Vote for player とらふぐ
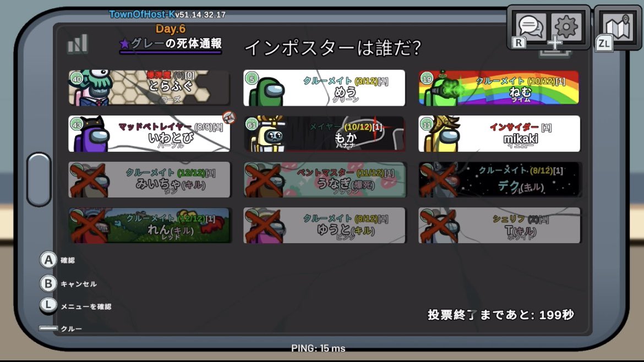644x362 pixels. coord(149,87)
